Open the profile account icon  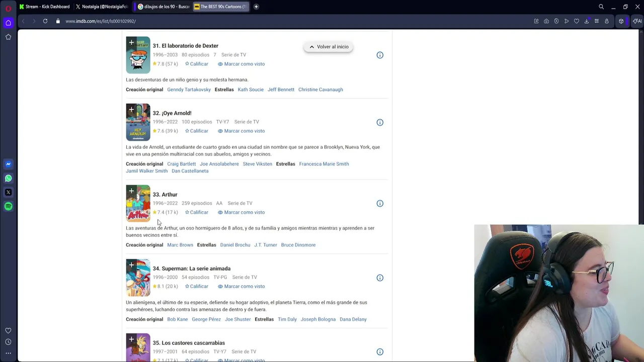[x=607, y=21]
